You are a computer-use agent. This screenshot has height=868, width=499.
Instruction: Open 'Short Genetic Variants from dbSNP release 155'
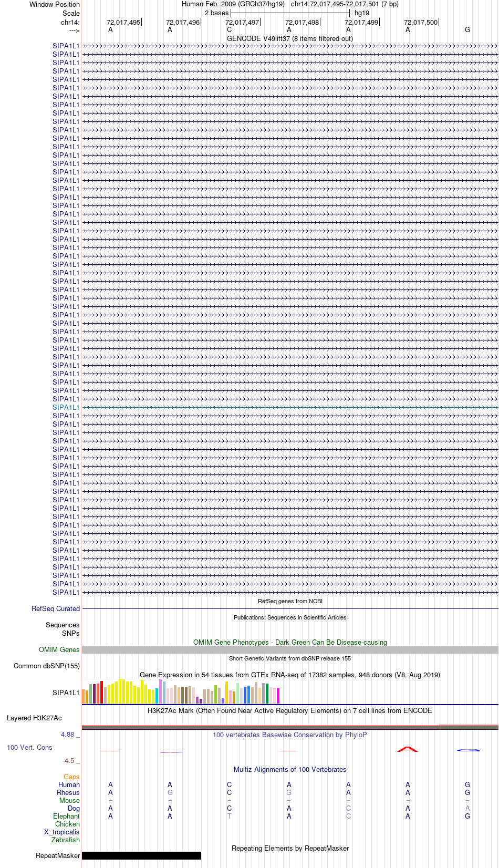pyautogui.click(x=290, y=658)
